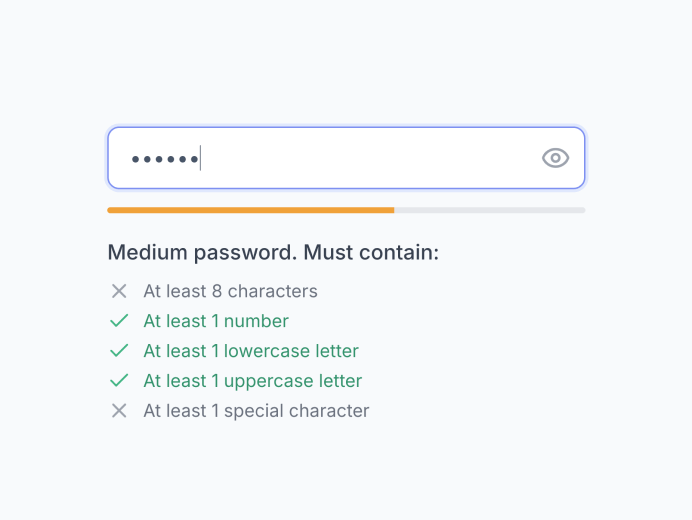
Task: Click the words Must contain: in the heading
Action: pos(371,252)
